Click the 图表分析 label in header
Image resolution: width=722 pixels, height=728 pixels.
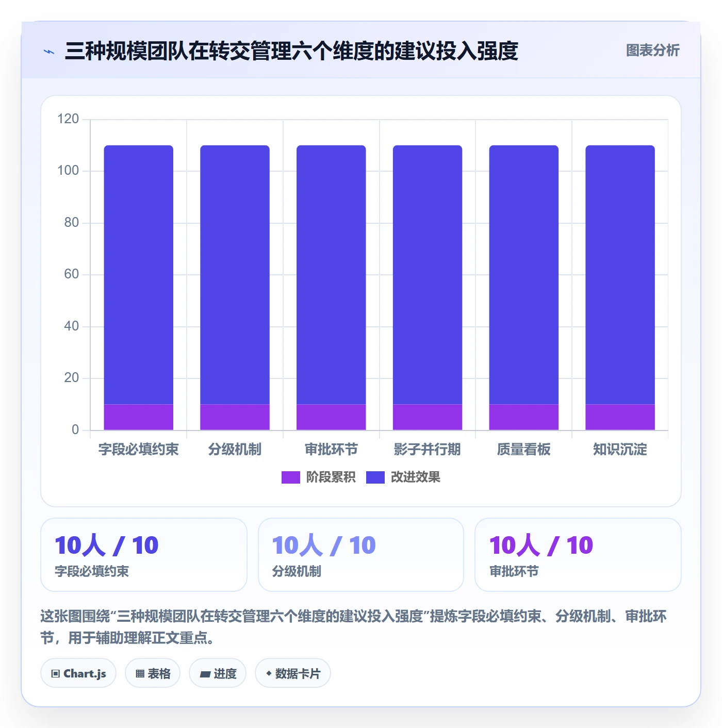tap(652, 51)
